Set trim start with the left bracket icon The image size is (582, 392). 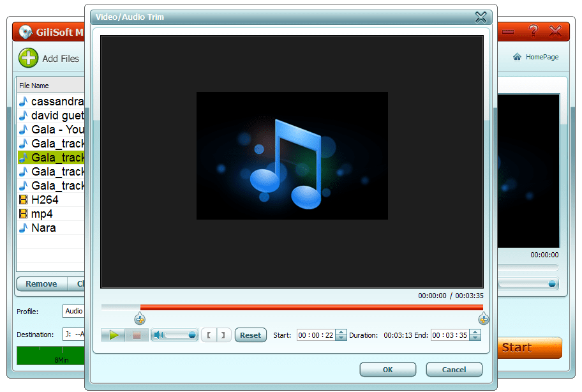coord(209,335)
